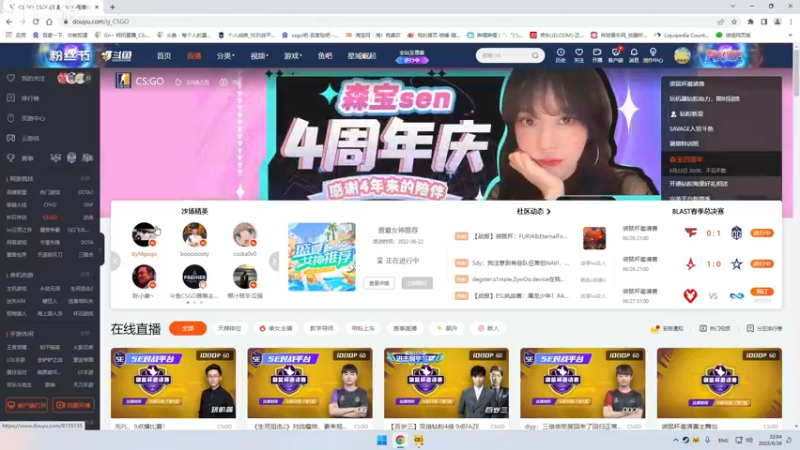This screenshot has height=450, width=800.
Task: Click the Douyu logo in header
Action: 116,56
